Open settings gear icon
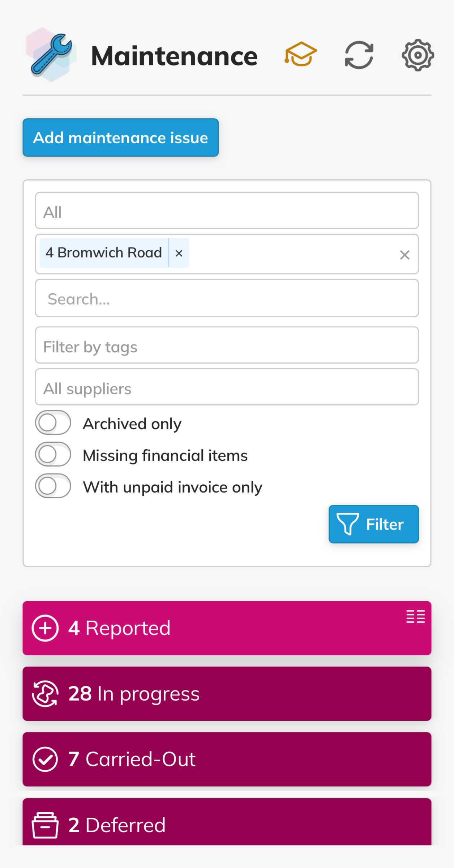The image size is (454, 868). point(418,55)
